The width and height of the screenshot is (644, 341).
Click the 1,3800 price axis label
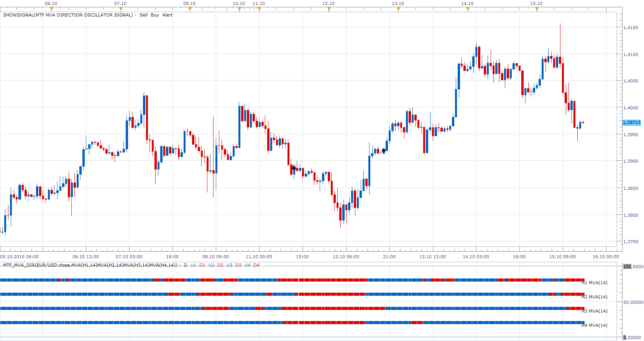click(631, 215)
